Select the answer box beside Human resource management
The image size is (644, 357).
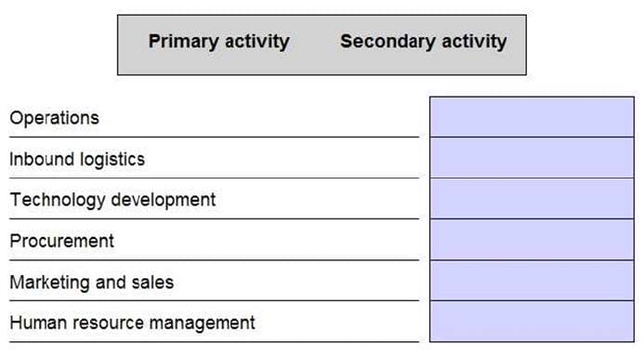click(532, 321)
